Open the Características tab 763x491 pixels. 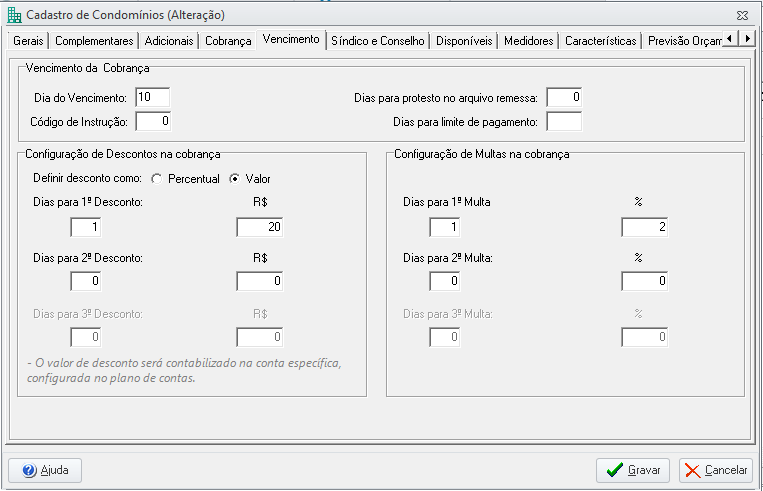[600, 41]
